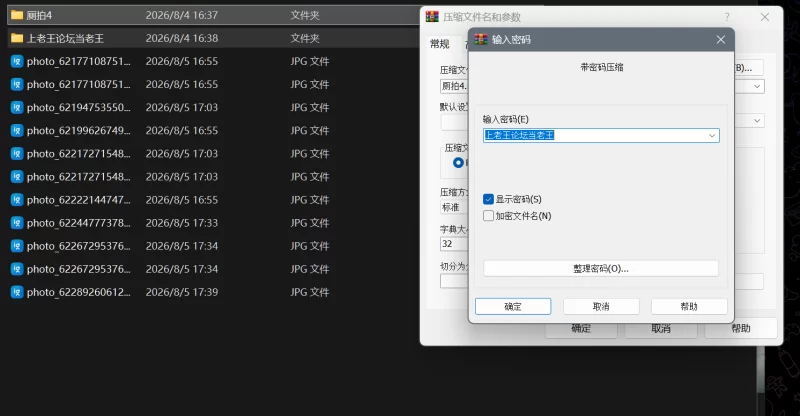Expand the 输入密码(E) dropdown arrow
Viewport: 800px width, 416px height.
click(712, 135)
